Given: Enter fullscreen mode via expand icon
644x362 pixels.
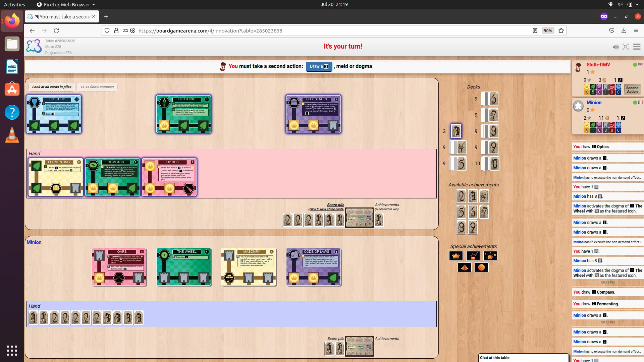Looking at the screenshot, I should (626, 47).
